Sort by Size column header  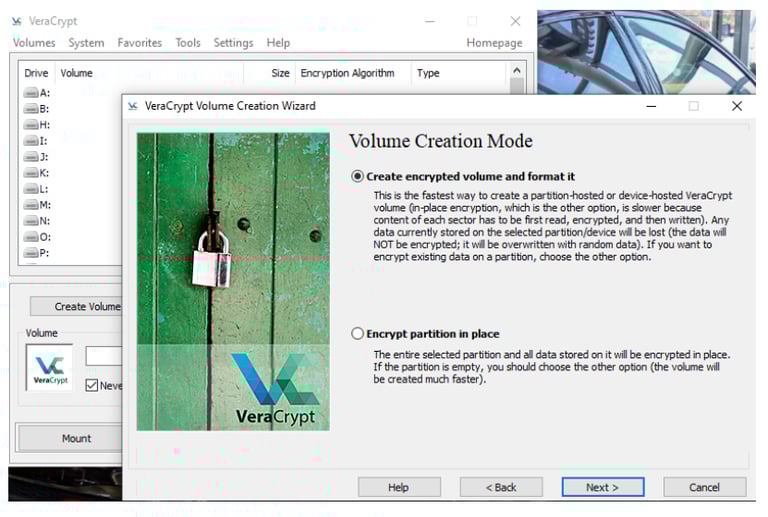coord(270,73)
